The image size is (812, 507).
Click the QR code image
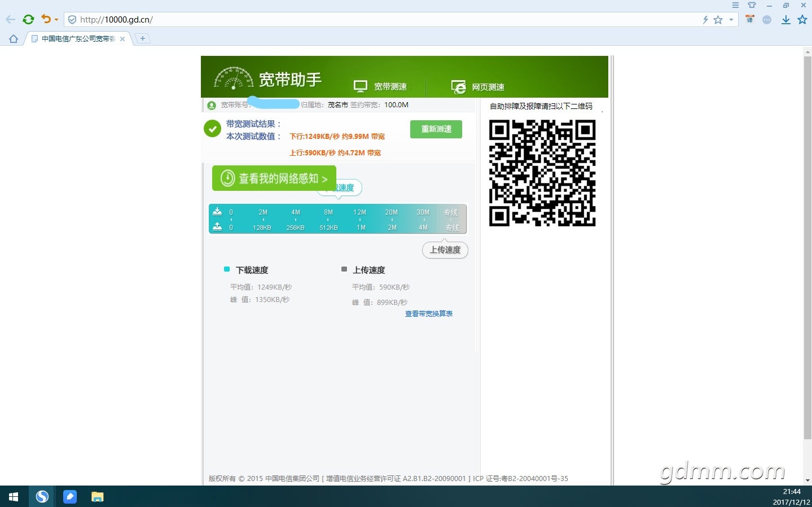coord(542,173)
